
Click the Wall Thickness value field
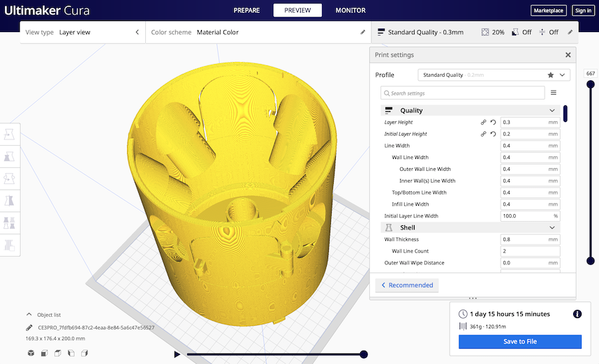(531, 239)
